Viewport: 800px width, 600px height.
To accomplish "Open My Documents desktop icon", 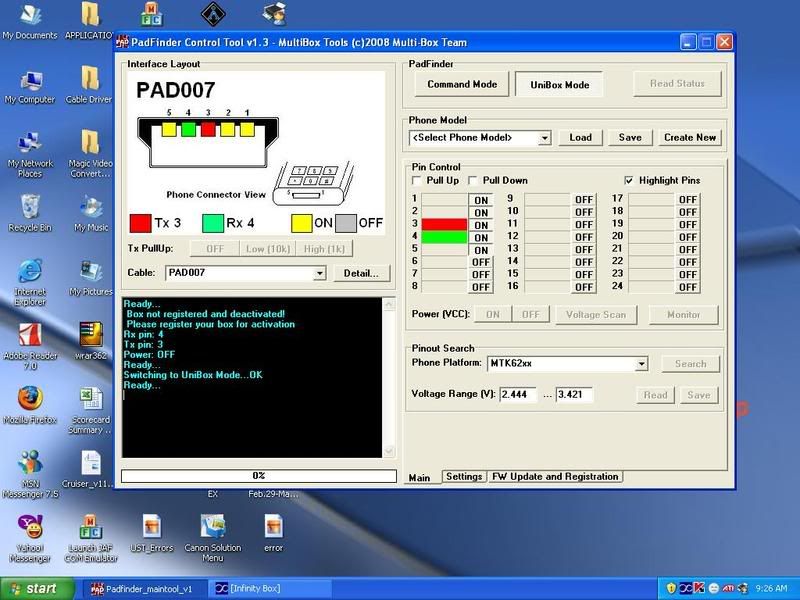I will [x=30, y=22].
